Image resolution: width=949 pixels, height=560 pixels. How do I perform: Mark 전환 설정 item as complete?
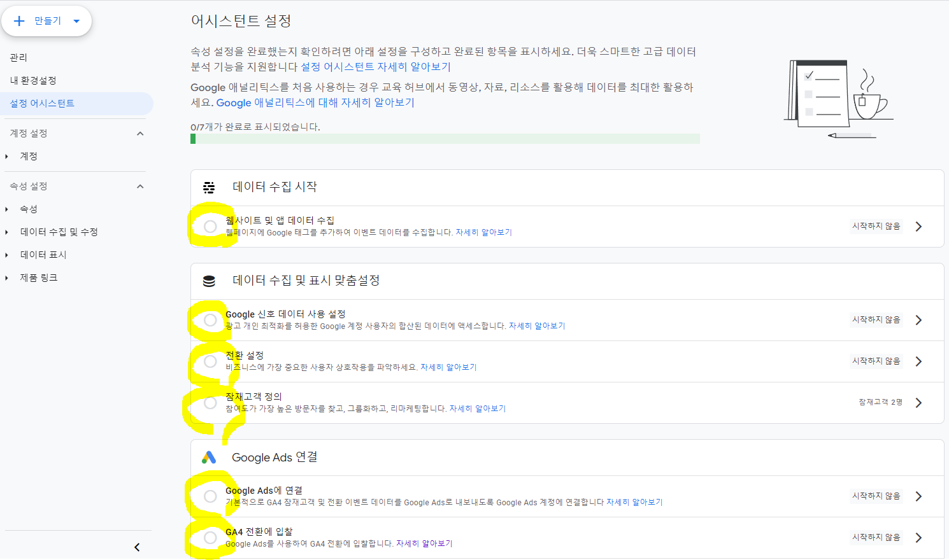210,361
